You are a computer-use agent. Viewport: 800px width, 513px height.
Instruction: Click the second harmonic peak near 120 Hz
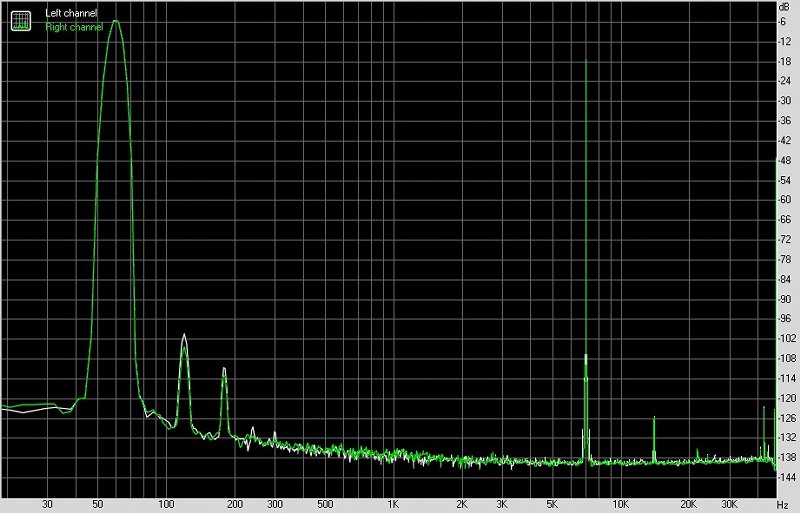tap(184, 337)
